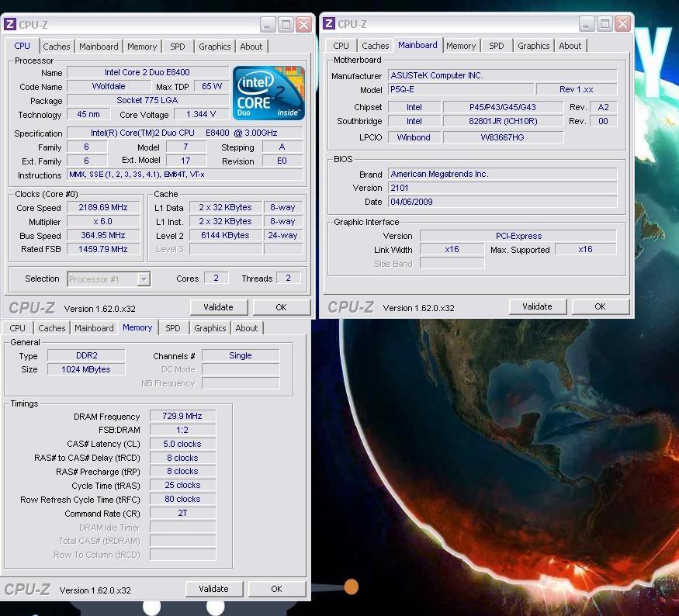679x616 pixels.
Task: Click the 'Wolfdale' code name value
Action: pyautogui.click(x=109, y=87)
